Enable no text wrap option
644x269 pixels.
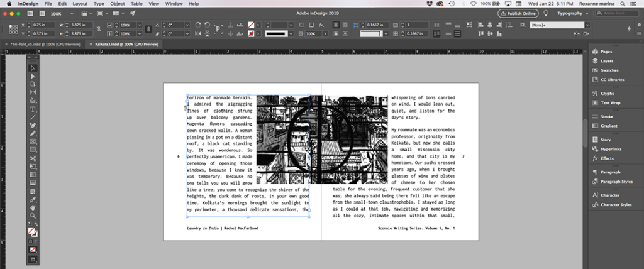point(336,25)
